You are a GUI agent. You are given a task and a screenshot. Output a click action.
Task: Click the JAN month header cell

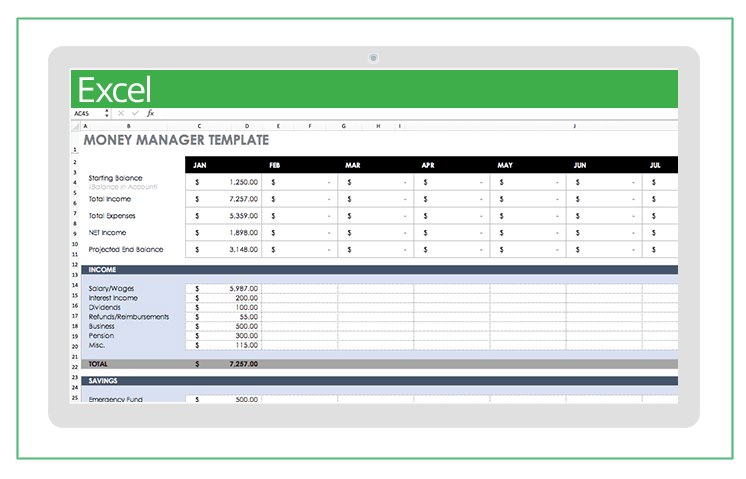pyautogui.click(x=200, y=165)
